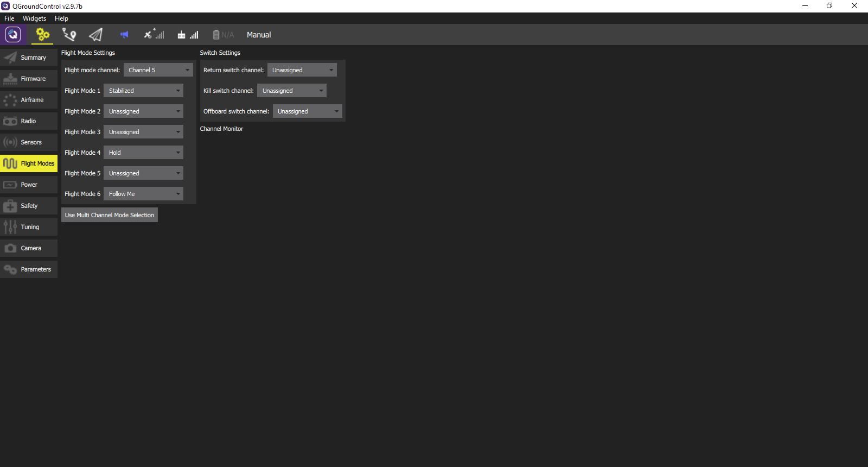Open the Radio setup page
This screenshot has width=868, height=467.
(x=29, y=121)
